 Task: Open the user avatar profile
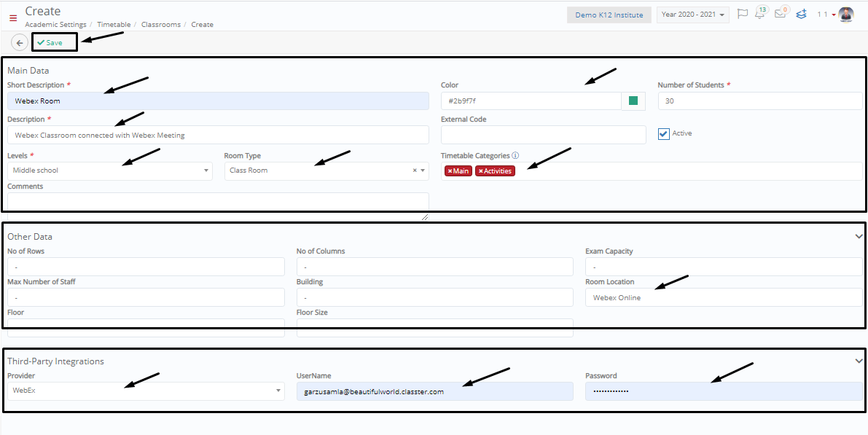point(846,15)
